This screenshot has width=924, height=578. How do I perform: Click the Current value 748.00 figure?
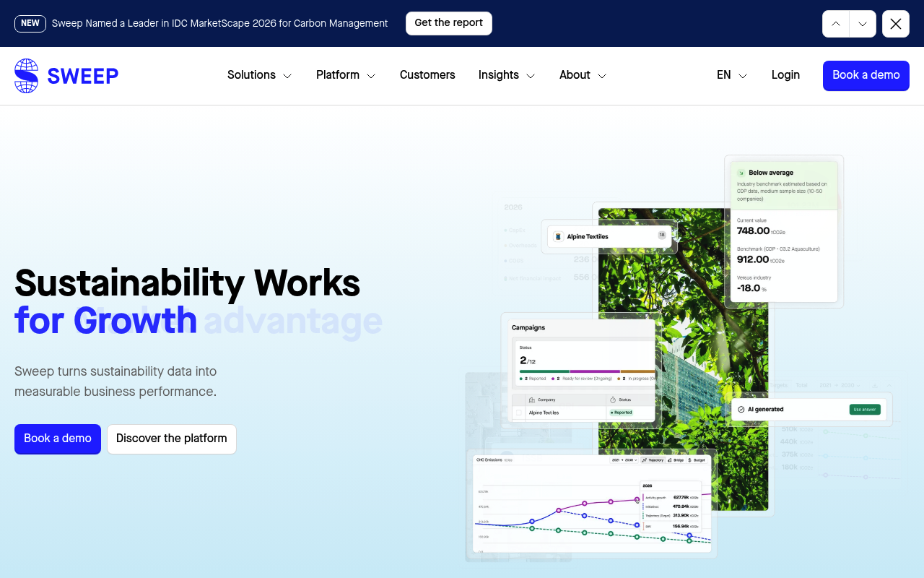[753, 231]
